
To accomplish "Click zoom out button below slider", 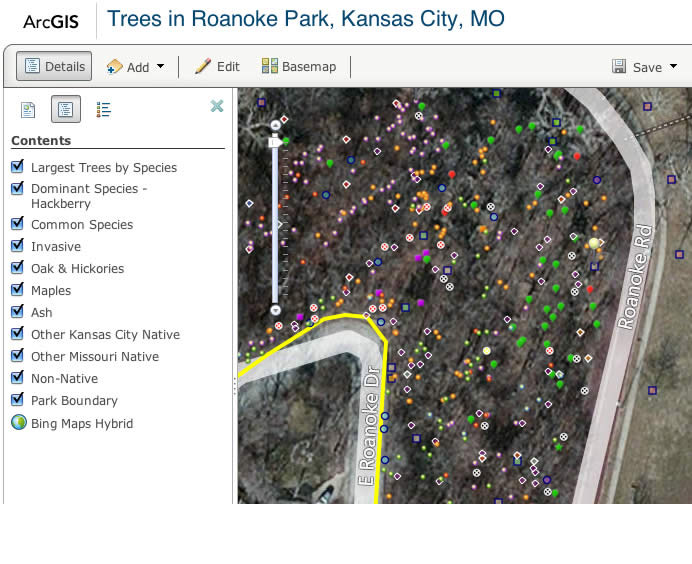I will click(x=276, y=311).
